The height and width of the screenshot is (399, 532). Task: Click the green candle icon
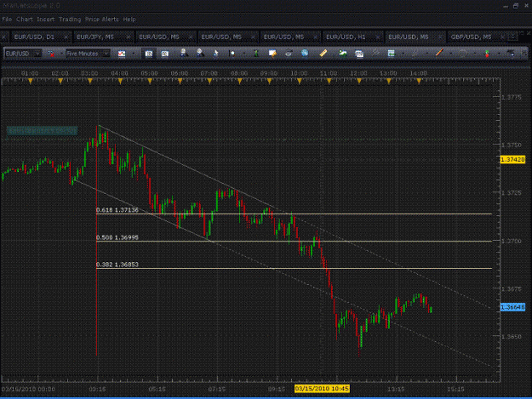tap(256, 54)
